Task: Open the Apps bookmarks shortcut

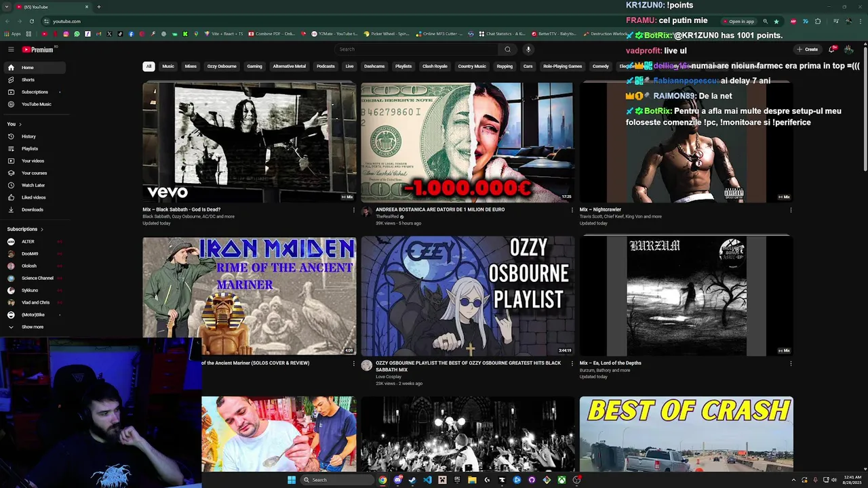Action: pos(13,34)
